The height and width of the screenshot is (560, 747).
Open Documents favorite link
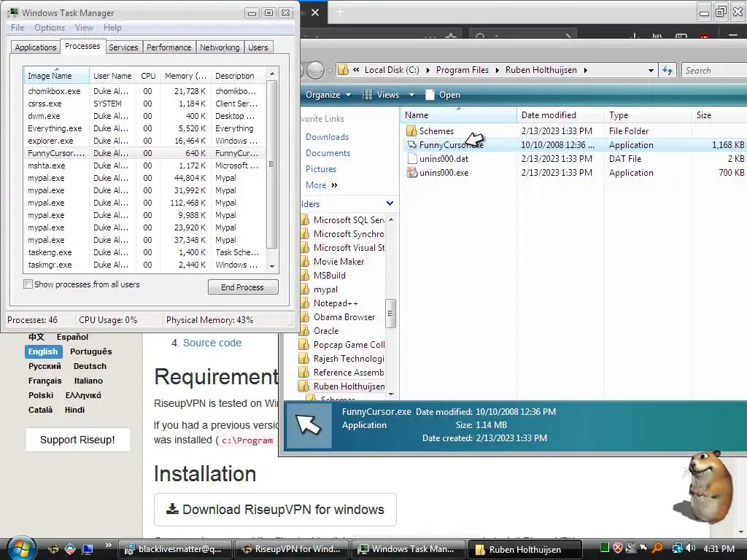328,153
